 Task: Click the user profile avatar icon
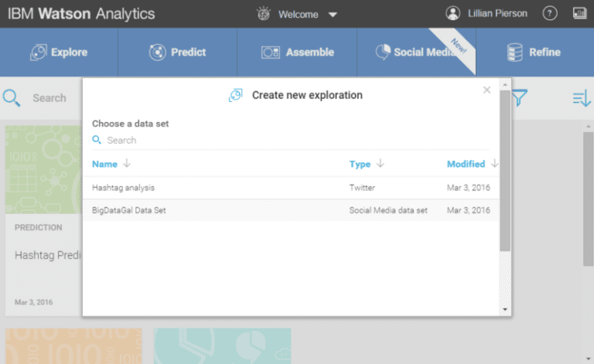click(452, 13)
